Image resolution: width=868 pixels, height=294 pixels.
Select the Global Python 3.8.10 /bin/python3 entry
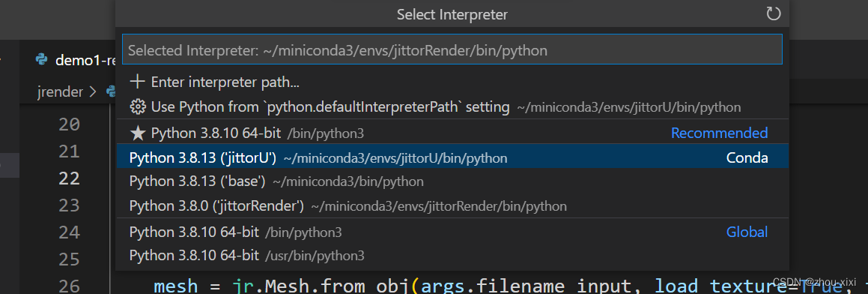[x=452, y=232]
